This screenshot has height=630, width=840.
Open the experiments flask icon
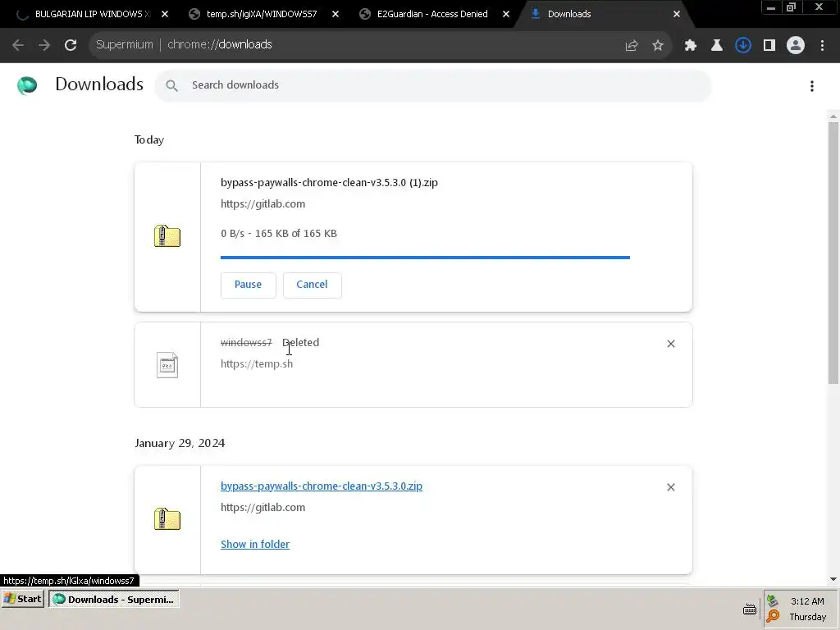[x=717, y=46]
